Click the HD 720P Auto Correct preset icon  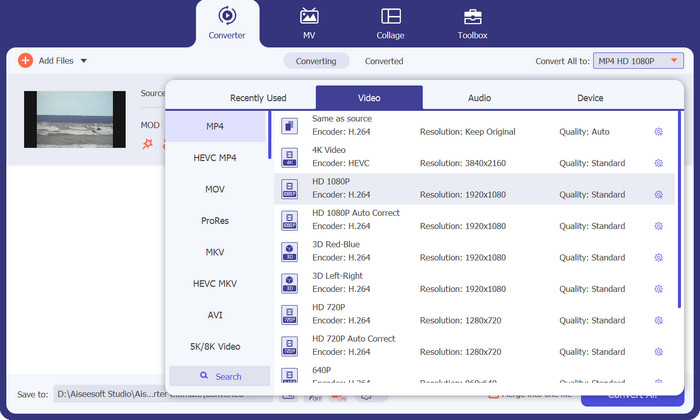click(x=290, y=346)
